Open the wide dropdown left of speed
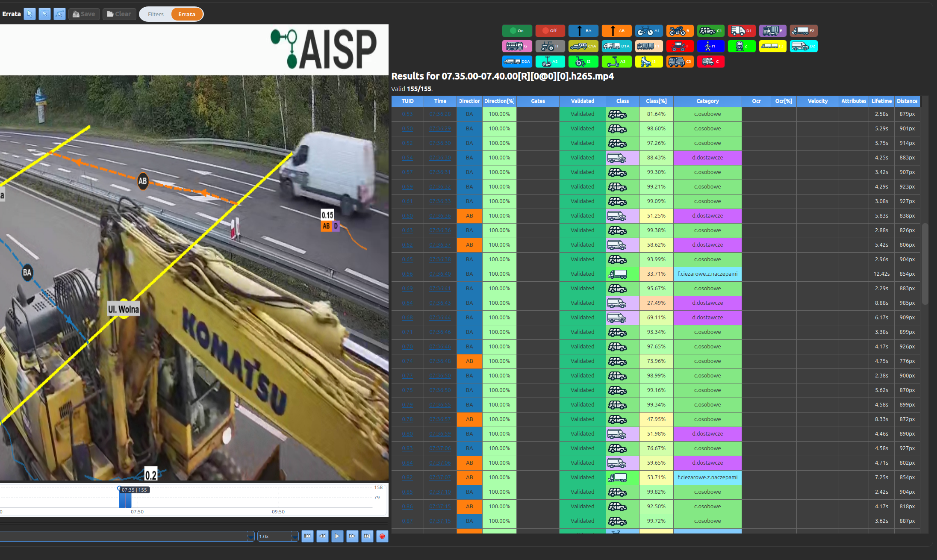937x560 pixels. click(127, 536)
